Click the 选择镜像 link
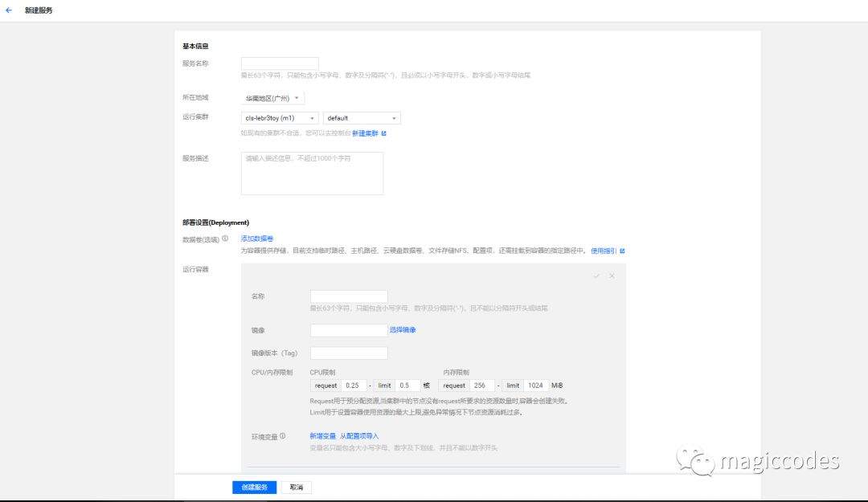The height and width of the screenshot is (502, 868). pyautogui.click(x=403, y=330)
